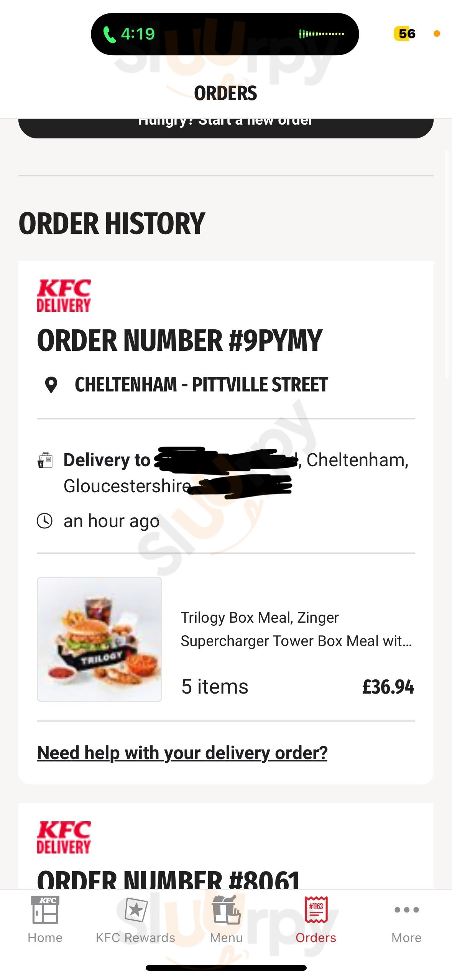Tap the Home tab icon
The width and height of the screenshot is (452, 980).
coord(45,910)
